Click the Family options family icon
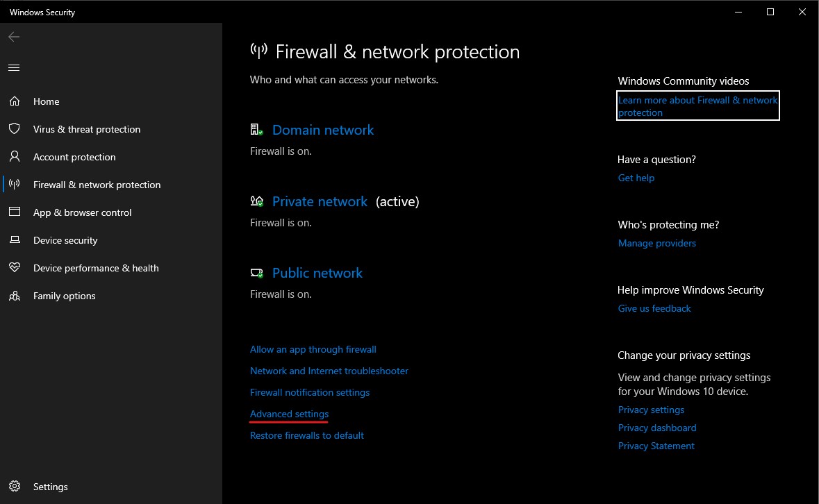 coord(15,296)
